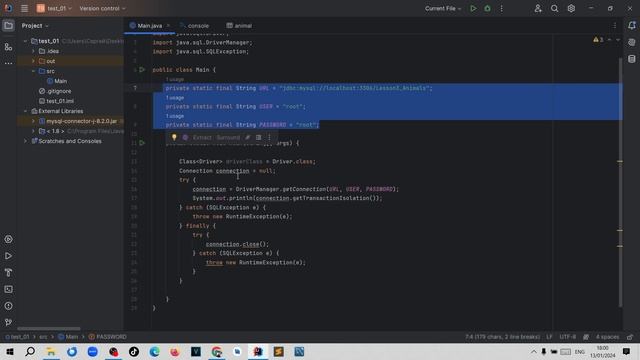The width and height of the screenshot is (640, 360).
Task: Open the main hamburger menu
Action: (24, 8)
